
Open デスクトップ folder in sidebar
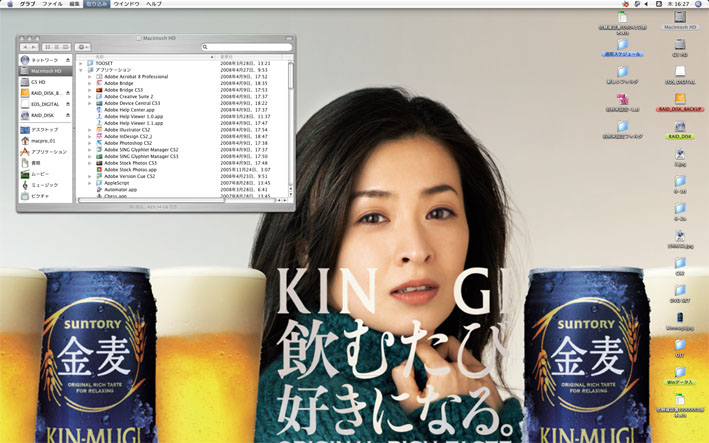pos(44,130)
